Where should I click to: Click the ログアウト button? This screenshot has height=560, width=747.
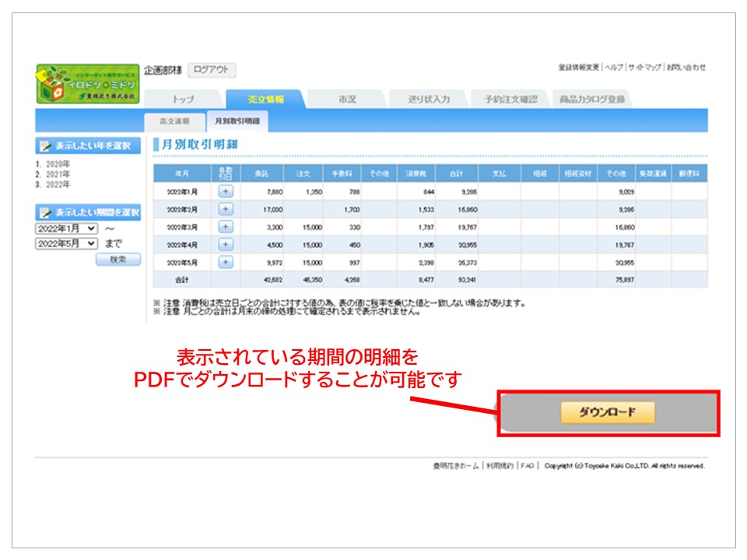coord(212,70)
